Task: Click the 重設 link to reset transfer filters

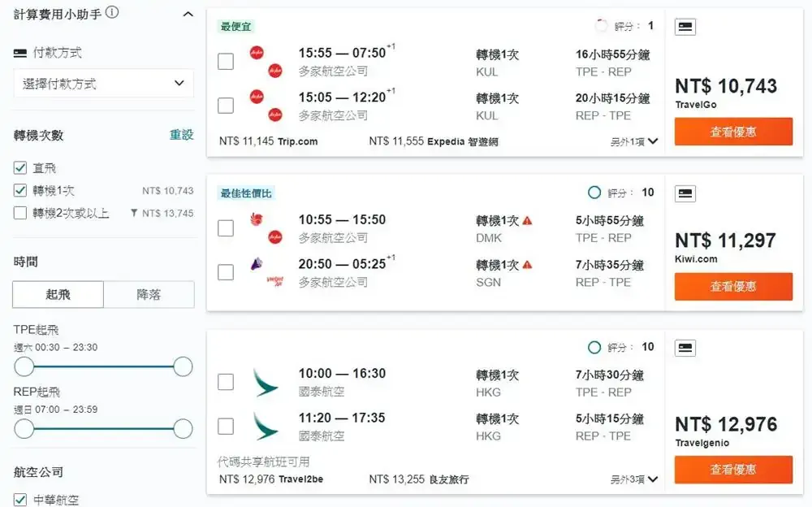Action: [182, 136]
